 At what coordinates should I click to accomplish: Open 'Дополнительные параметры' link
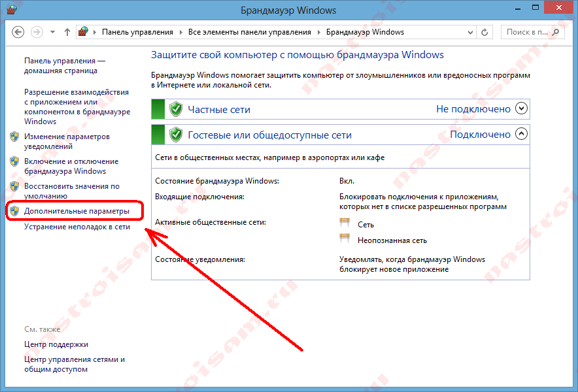tap(76, 211)
